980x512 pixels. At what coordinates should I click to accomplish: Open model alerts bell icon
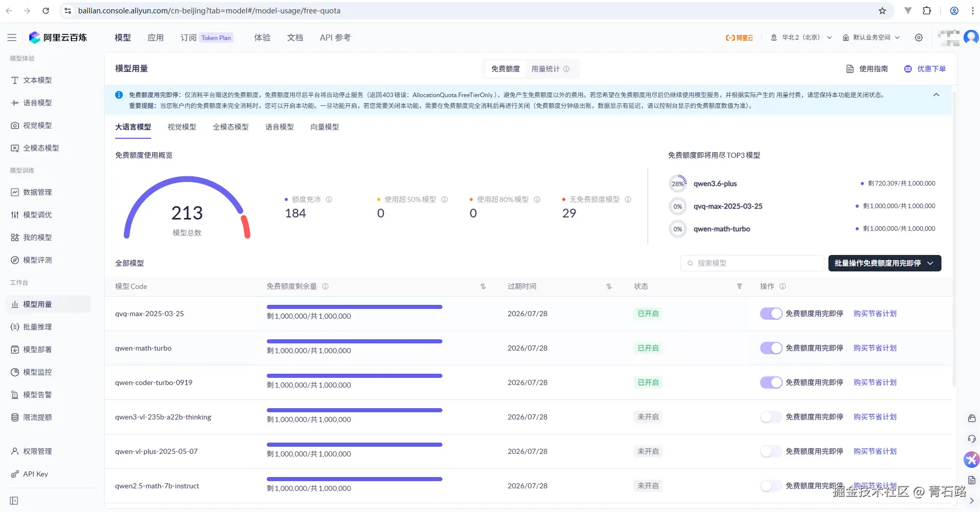click(15, 395)
